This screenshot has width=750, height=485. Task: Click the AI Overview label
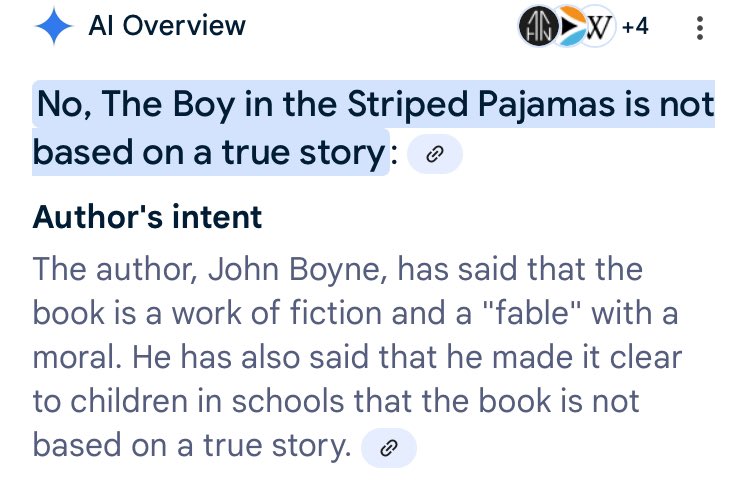pyautogui.click(x=169, y=29)
